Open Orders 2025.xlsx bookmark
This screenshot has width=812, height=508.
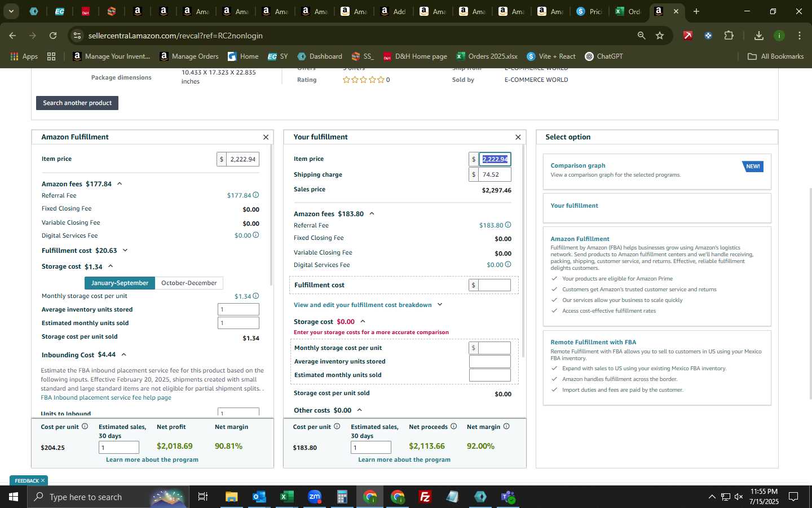(487, 56)
